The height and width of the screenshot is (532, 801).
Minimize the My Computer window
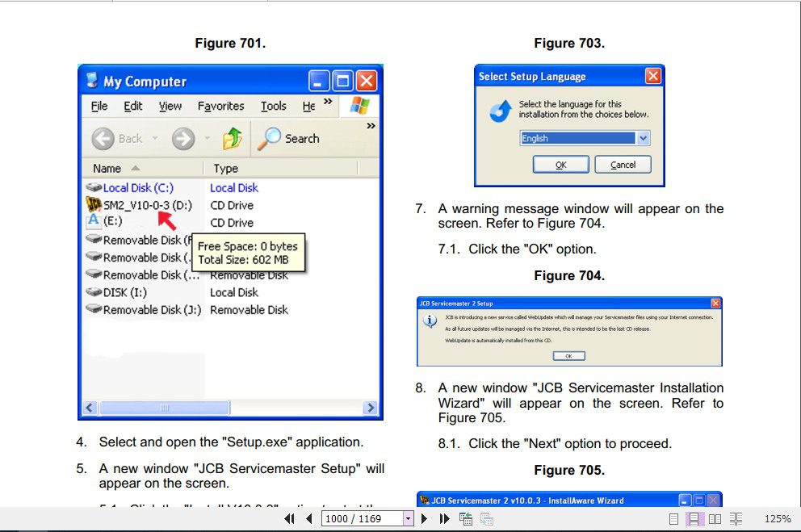(319, 81)
